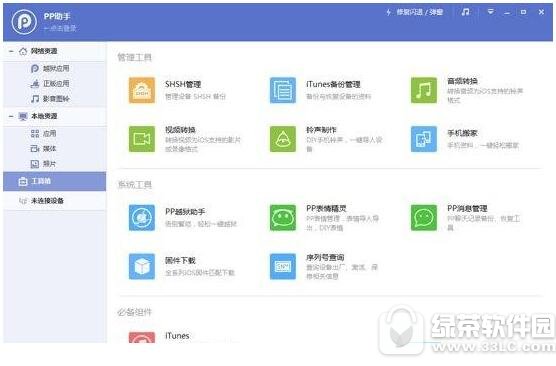Click the 视频转换 title text
Image resolution: width=556 pixels, height=366 pixels.
[x=180, y=129]
